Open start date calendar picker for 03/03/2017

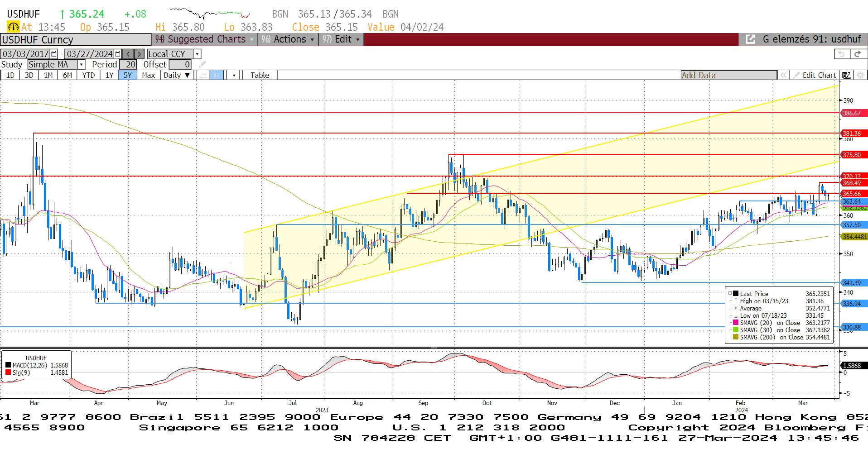pos(54,54)
